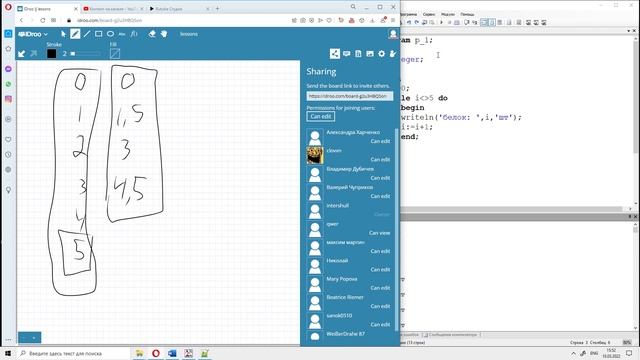Open Instagram in Opera sidebar
This screenshot has width=640, height=360.
(9, 99)
